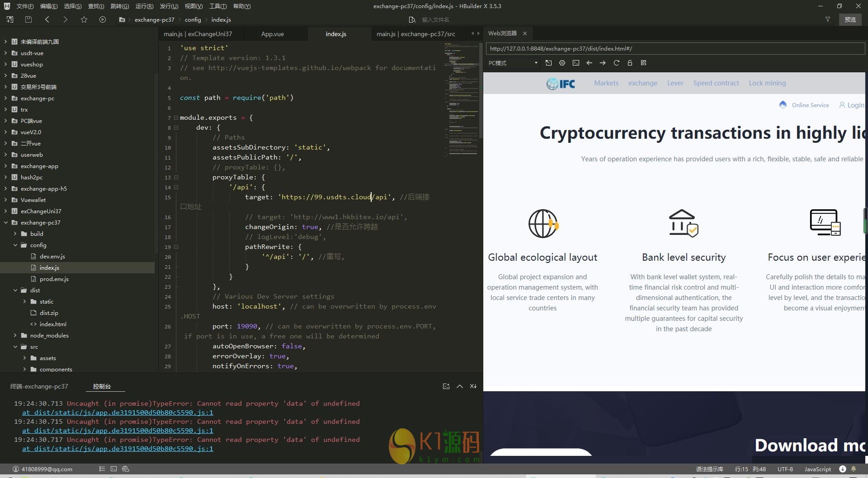Open the 运行(R) menu
Viewport: 868px width, 478px height.
coord(144,6)
